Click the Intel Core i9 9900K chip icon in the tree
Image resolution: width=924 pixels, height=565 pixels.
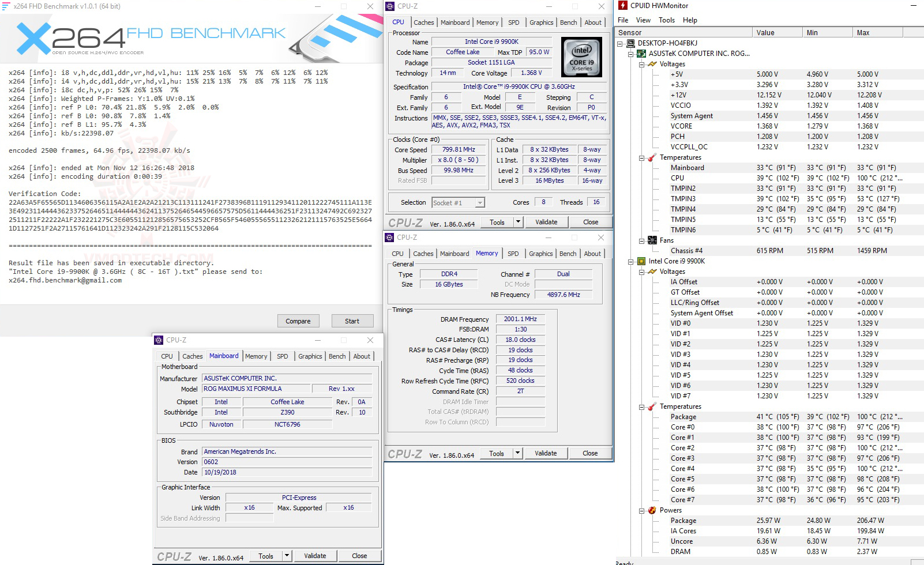tap(640, 261)
